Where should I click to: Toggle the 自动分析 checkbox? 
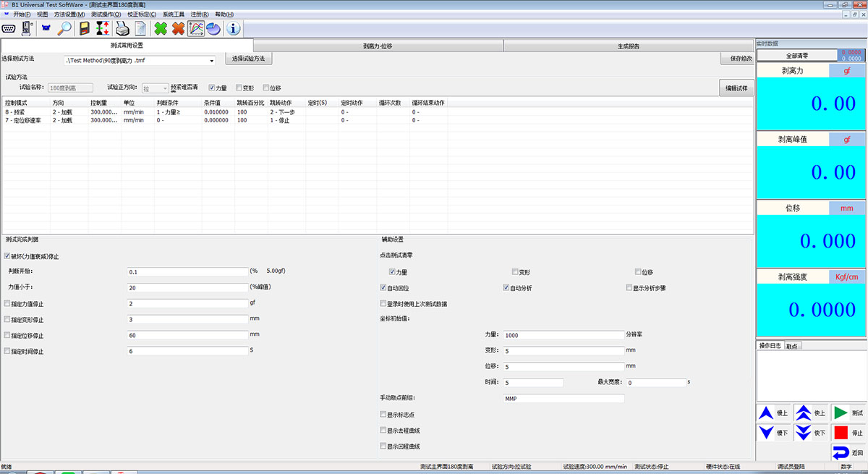tap(506, 288)
